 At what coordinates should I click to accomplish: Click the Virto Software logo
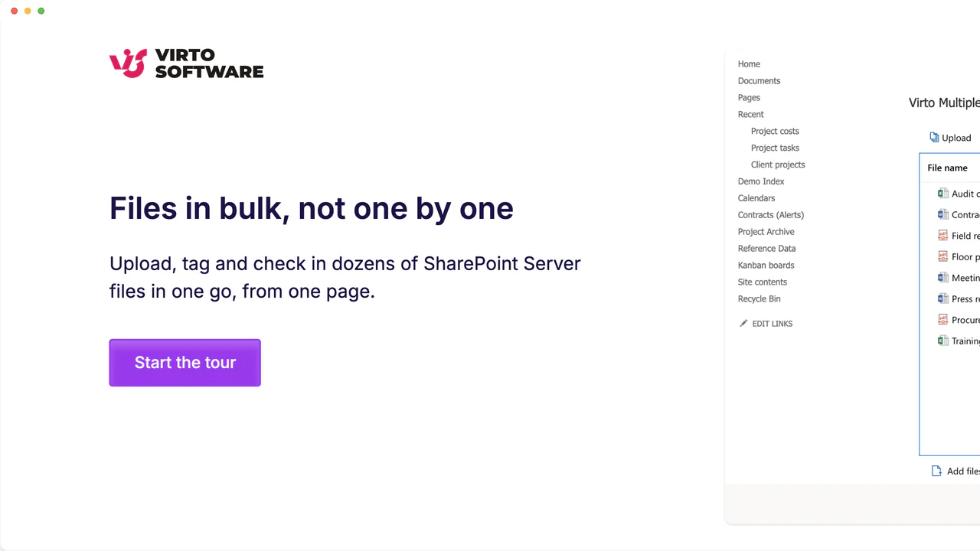tap(186, 64)
